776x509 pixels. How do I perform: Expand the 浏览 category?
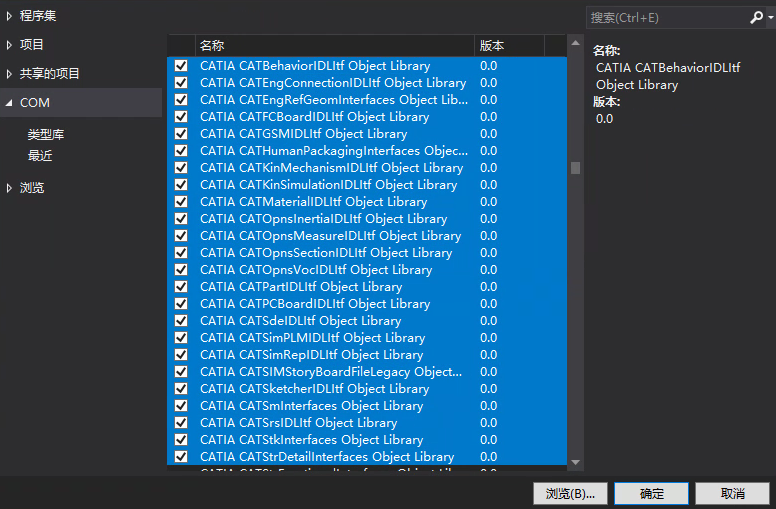tap(9, 188)
